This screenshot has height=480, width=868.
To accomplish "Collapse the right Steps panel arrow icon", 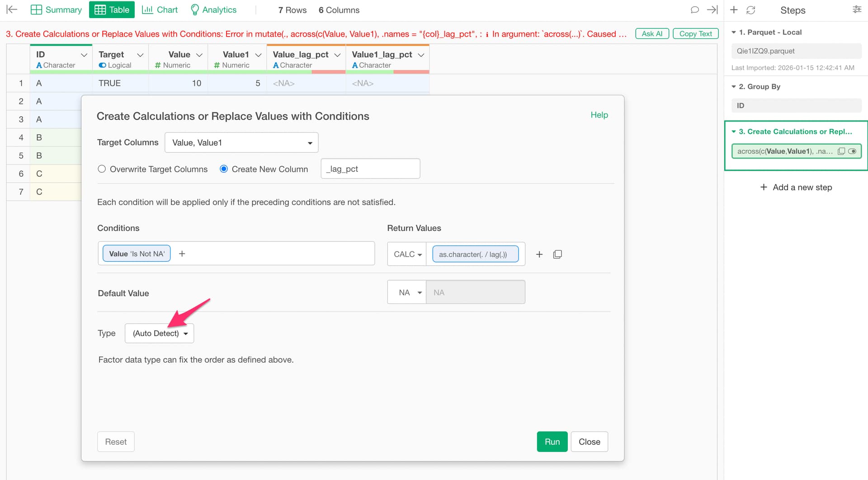I will 712,10.
